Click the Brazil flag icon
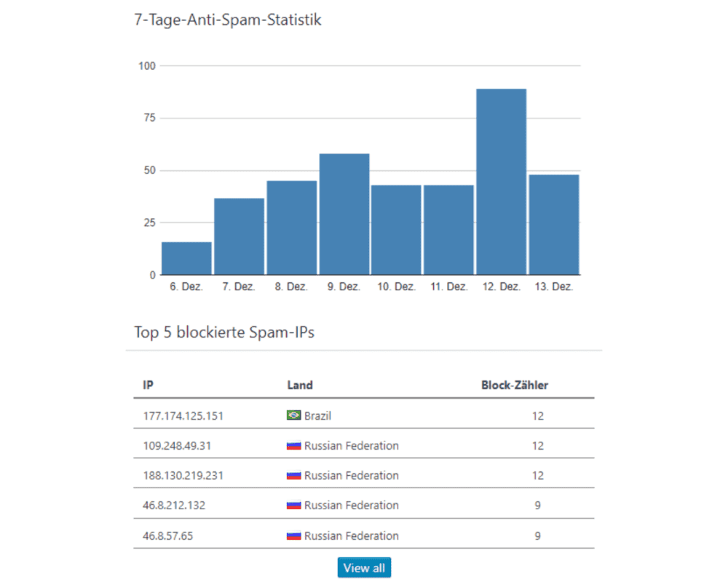Screen dimensions: 728x582 [x=294, y=415]
